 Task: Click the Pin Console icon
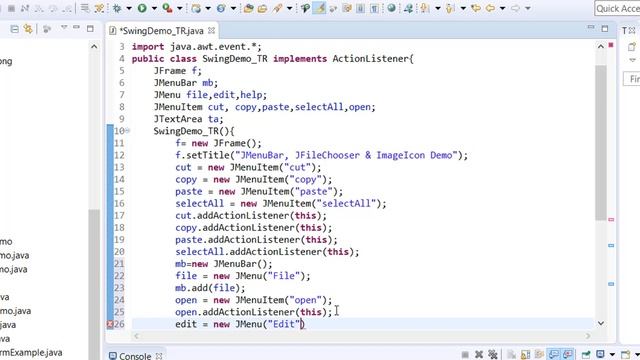pyautogui.click(x=586, y=355)
